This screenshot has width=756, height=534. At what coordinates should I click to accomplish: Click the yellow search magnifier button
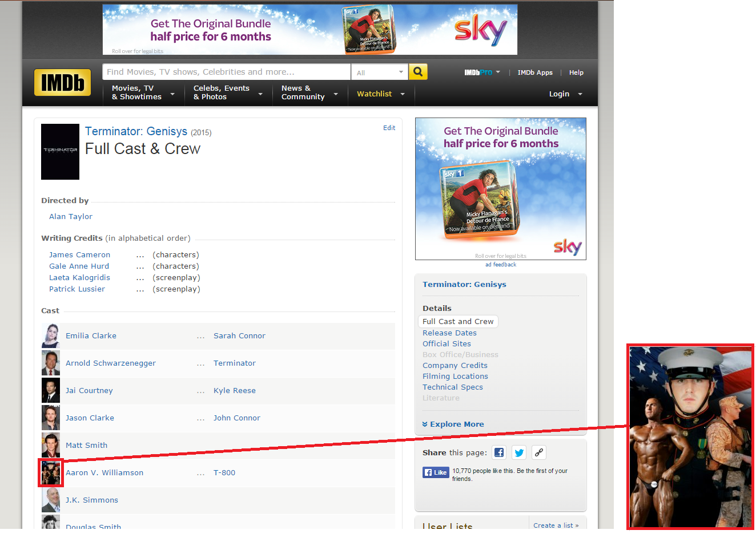418,72
